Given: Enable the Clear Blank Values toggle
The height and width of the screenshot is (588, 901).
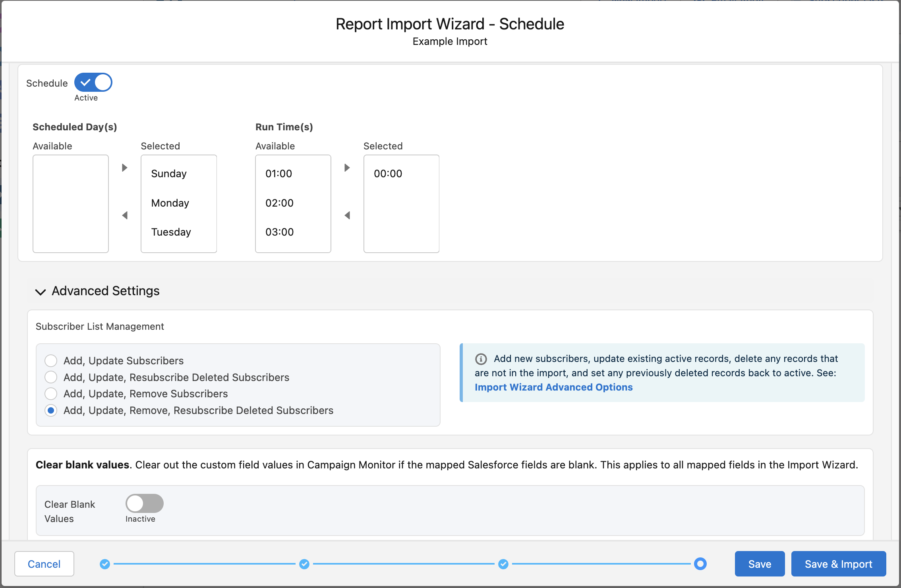Looking at the screenshot, I should (144, 503).
